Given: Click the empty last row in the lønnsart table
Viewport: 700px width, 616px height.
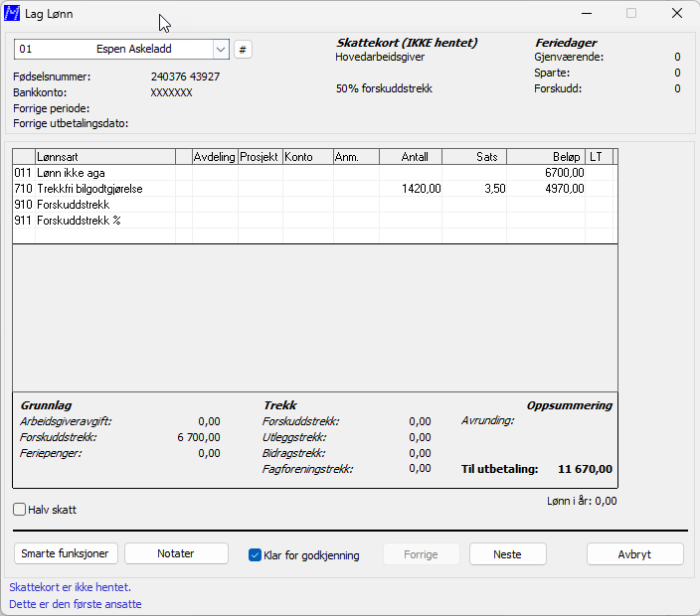Looking at the screenshot, I should pos(315,235).
